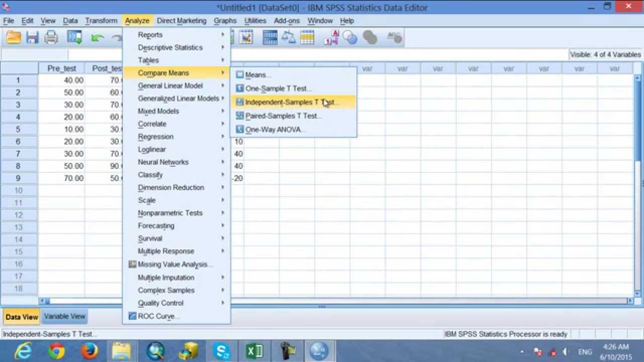Screen dimensions: 644x362
Task: Switch to the Data View tab
Action: pos(22,317)
